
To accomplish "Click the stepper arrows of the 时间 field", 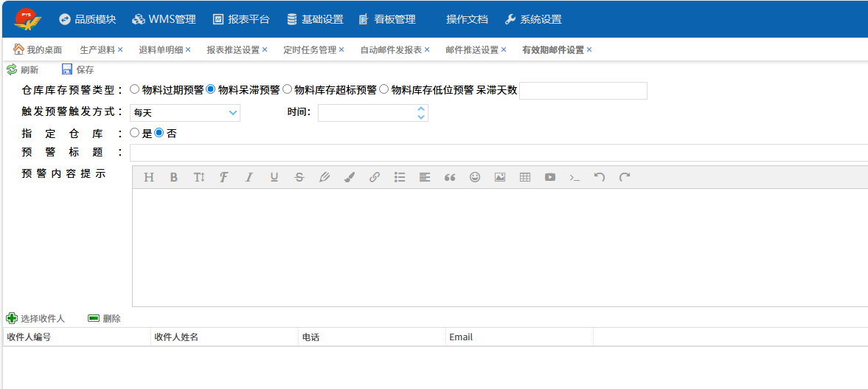I will (421, 113).
